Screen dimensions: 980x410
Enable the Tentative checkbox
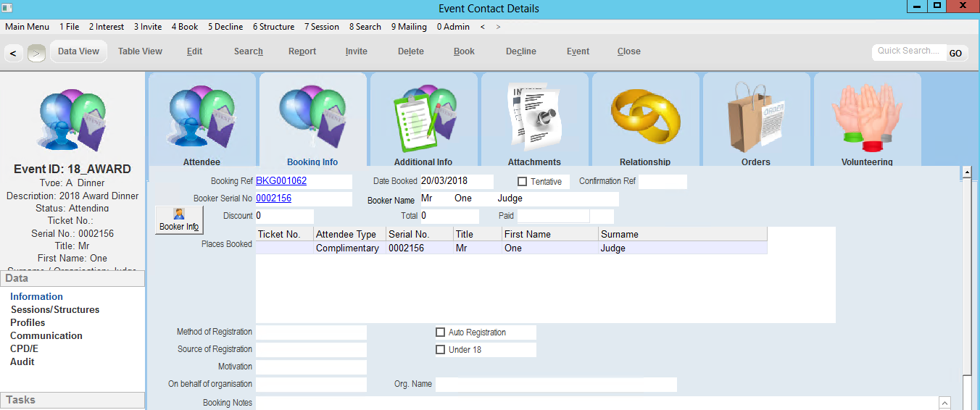coord(522,182)
